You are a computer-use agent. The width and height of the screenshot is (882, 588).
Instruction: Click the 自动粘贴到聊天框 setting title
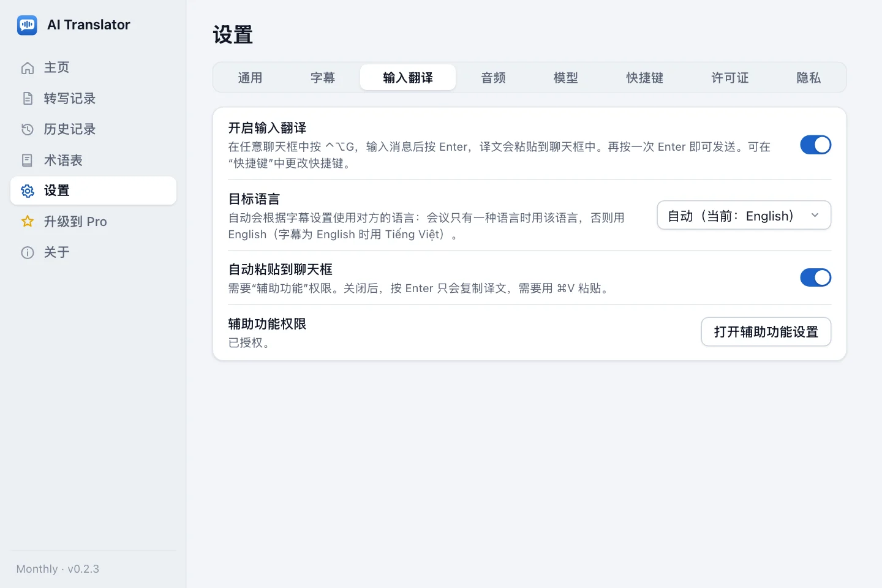281,269
